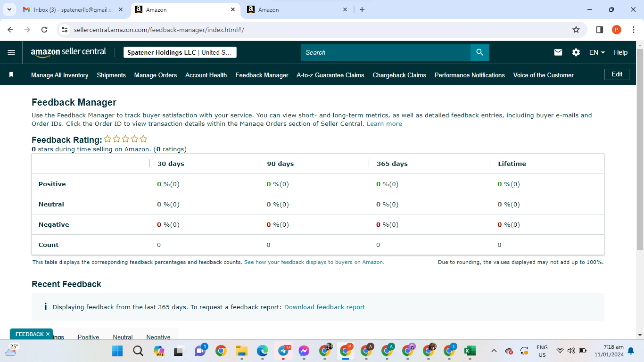Click the Lifetime column header
This screenshot has height=362, width=644.
point(512,164)
